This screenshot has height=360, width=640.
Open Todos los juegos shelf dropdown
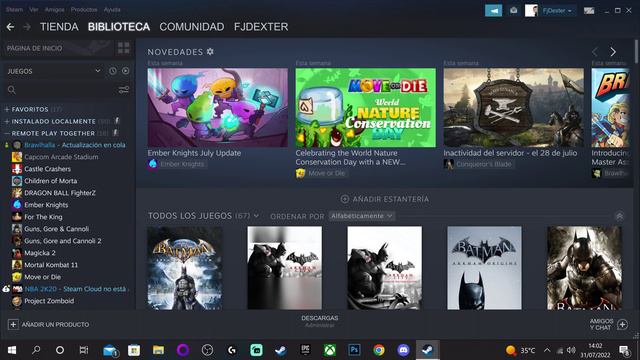(x=256, y=216)
